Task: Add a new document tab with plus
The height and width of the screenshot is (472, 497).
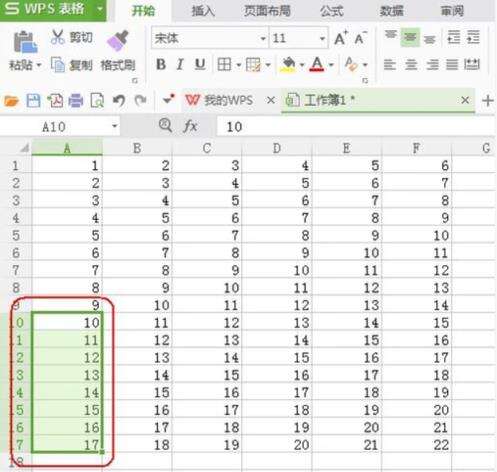Action: point(488,100)
